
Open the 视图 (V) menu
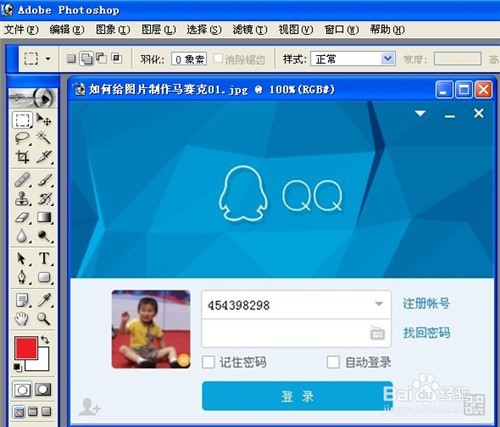coord(296,30)
